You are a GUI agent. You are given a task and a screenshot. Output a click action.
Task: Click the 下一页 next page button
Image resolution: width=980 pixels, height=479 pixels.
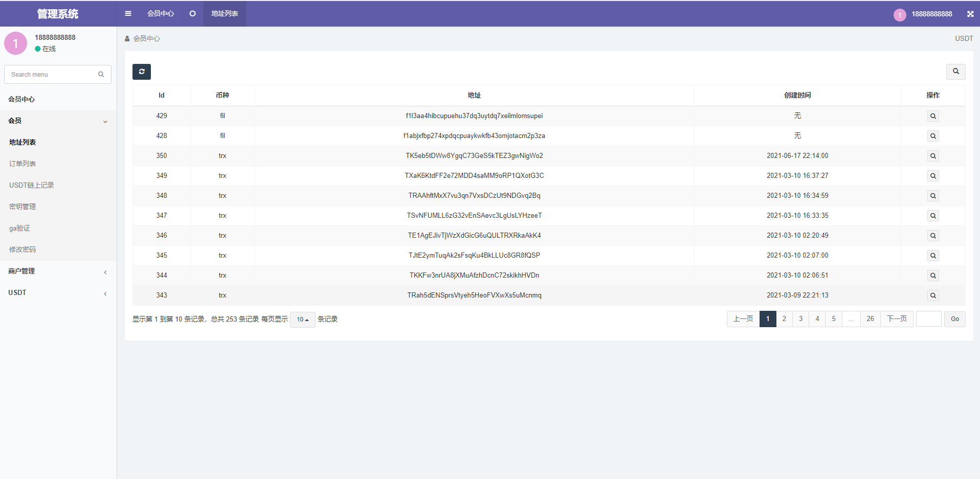click(x=897, y=319)
